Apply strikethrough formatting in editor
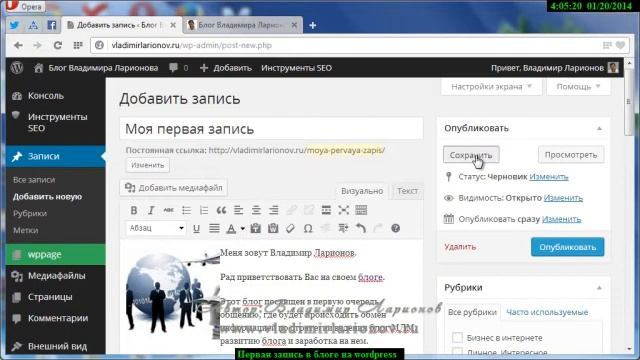 tap(169, 210)
